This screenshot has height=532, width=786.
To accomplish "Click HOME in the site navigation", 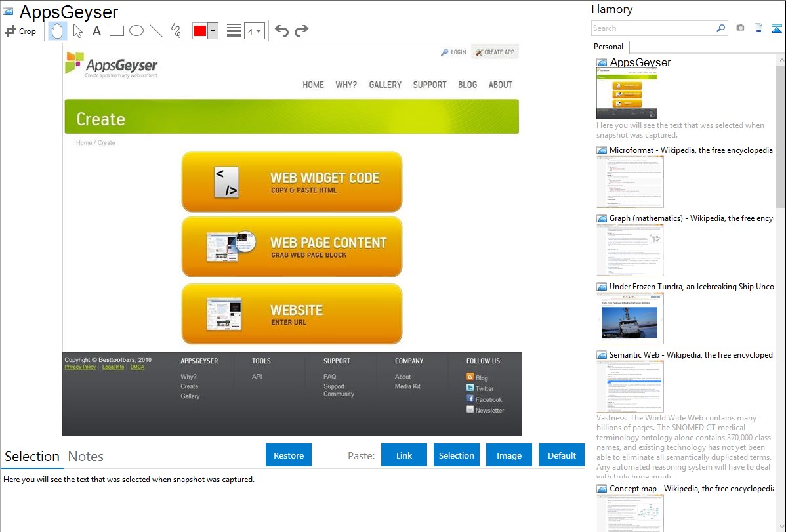I will [314, 85].
